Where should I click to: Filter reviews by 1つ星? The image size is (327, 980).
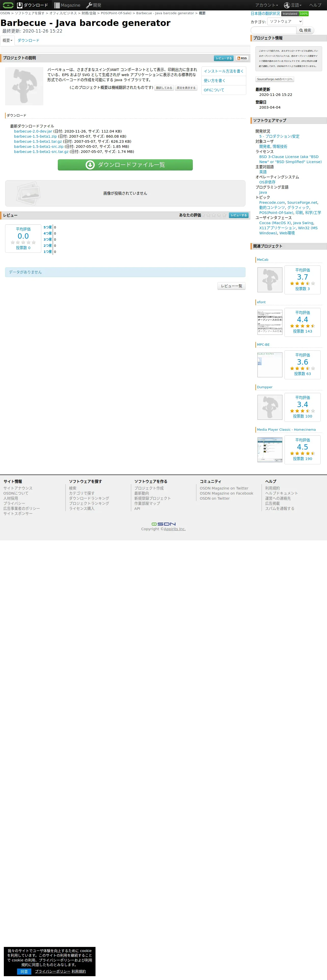point(48,252)
